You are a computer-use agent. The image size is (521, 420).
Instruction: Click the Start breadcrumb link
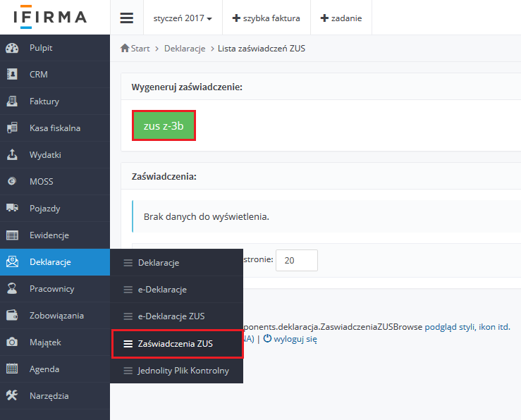pyautogui.click(x=140, y=49)
